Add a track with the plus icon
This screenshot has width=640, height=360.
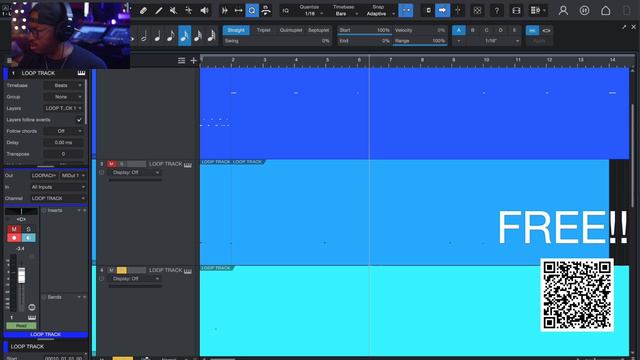point(193,60)
